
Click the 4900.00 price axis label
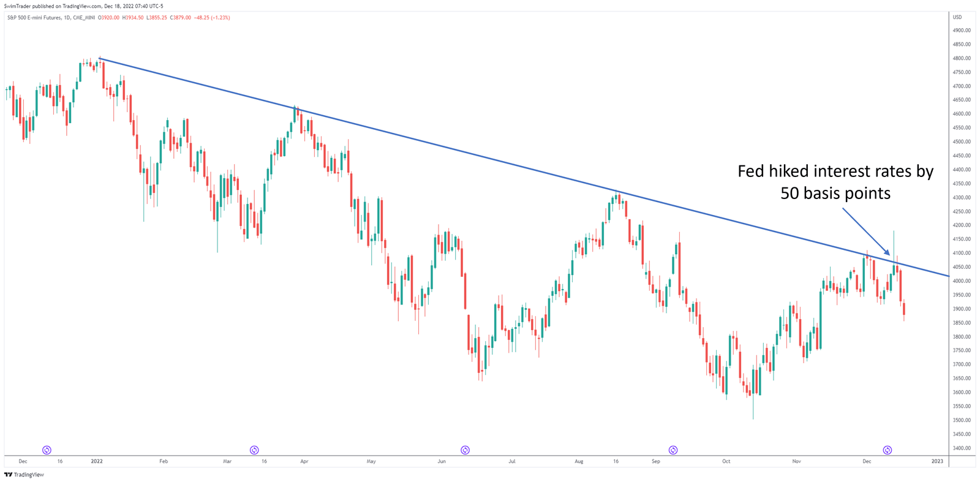click(x=962, y=30)
